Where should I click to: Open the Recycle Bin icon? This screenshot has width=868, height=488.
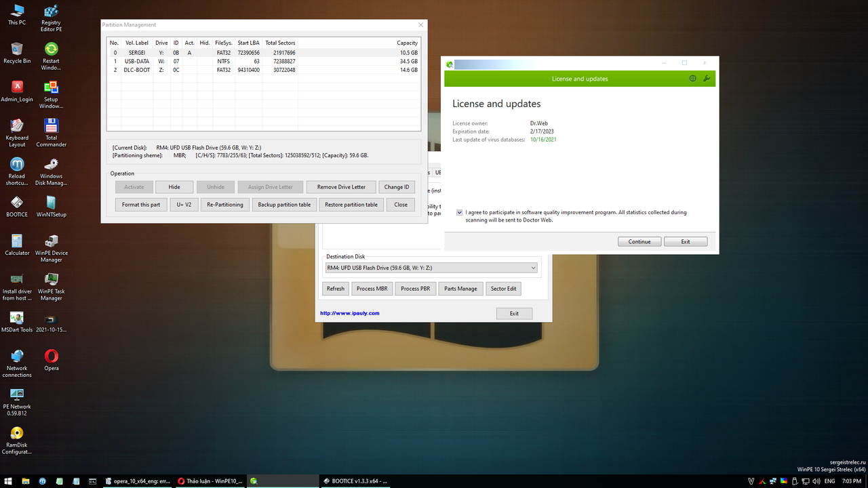click(x=17, y=53)
